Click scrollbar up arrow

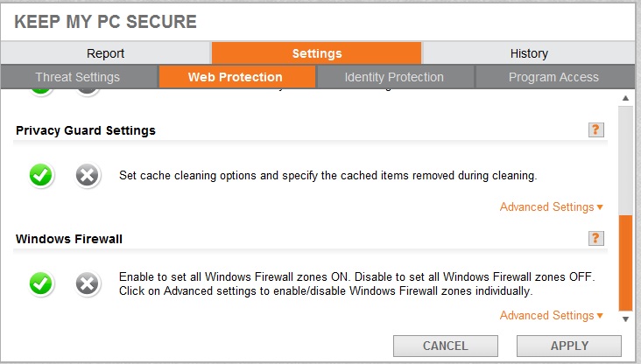click(625, 98)
